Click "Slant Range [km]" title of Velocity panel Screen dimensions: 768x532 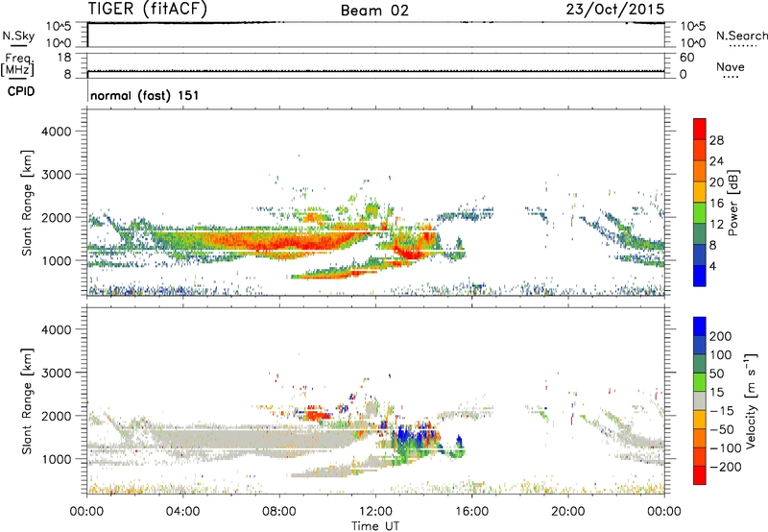pos(27,400)
